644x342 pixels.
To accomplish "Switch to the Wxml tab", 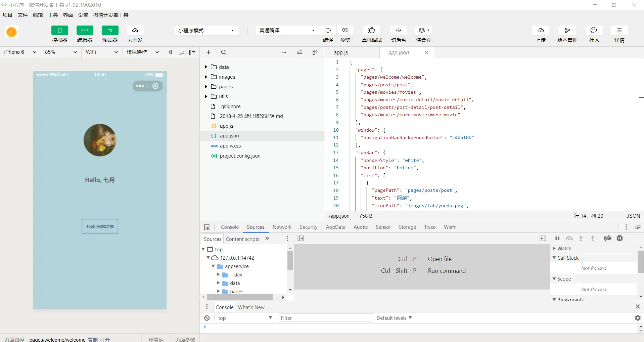I will click(x=450, y=227).
